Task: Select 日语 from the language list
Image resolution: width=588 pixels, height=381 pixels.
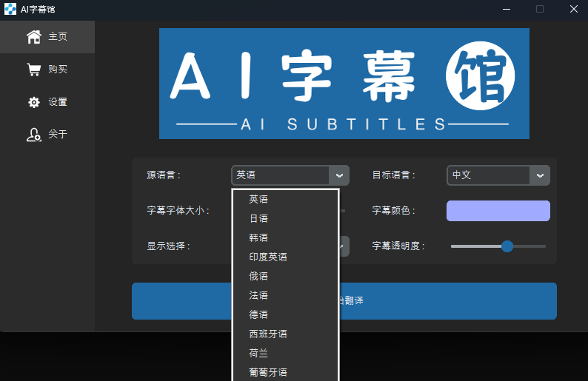Action: (x=258, y=218)
